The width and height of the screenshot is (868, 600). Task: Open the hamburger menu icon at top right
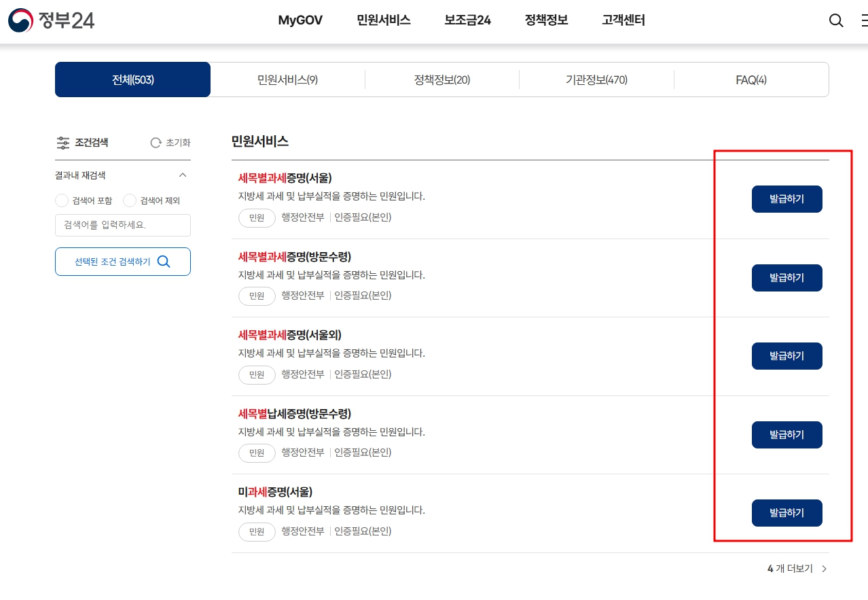(864, 20)
